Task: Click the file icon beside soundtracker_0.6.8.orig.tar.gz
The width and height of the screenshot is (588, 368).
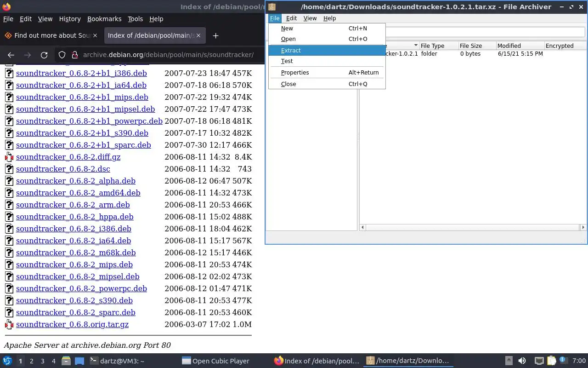Action: 9,324
